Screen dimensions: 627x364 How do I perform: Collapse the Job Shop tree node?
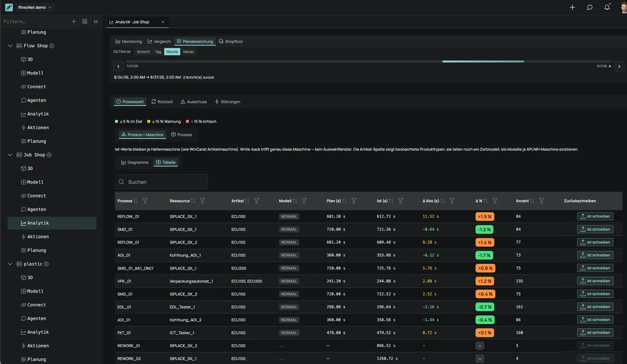[10, 155]
